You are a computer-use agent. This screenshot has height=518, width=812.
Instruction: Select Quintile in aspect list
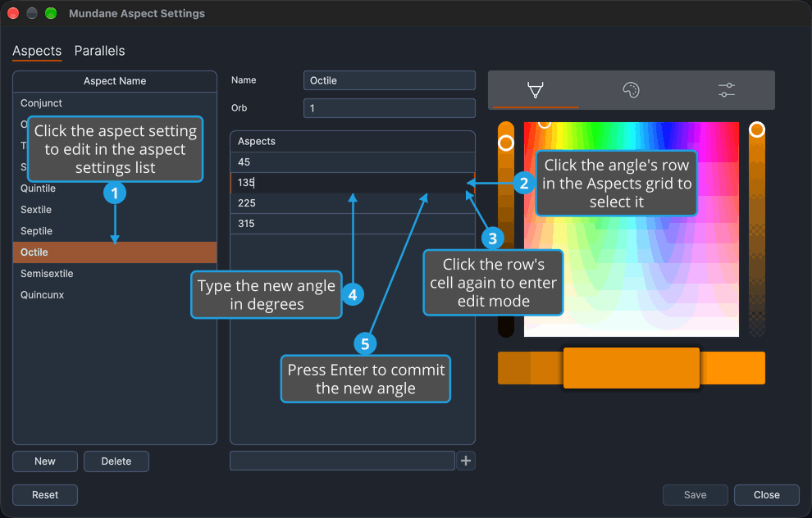[x=115, y=189]
